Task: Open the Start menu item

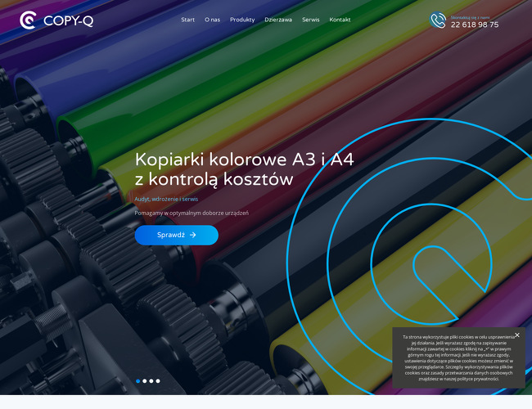Action: click(187, 20)
